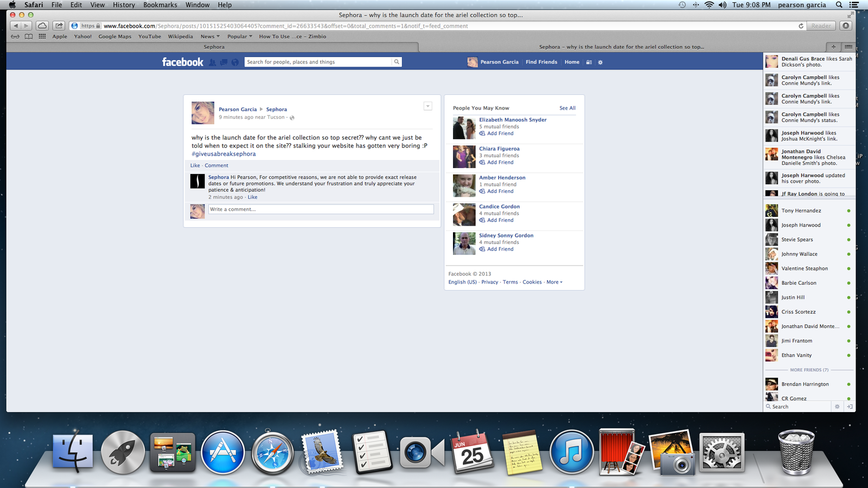868x488 pixels.
Task: Like Pearson Garcia's post
Action: [x=195, y=165]
